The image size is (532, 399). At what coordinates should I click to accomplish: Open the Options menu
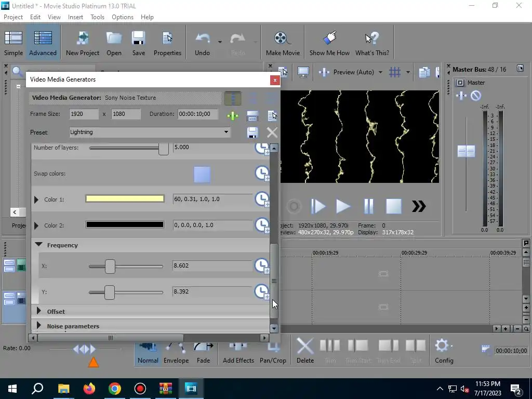pyautogui.click(x=123, y=17)
